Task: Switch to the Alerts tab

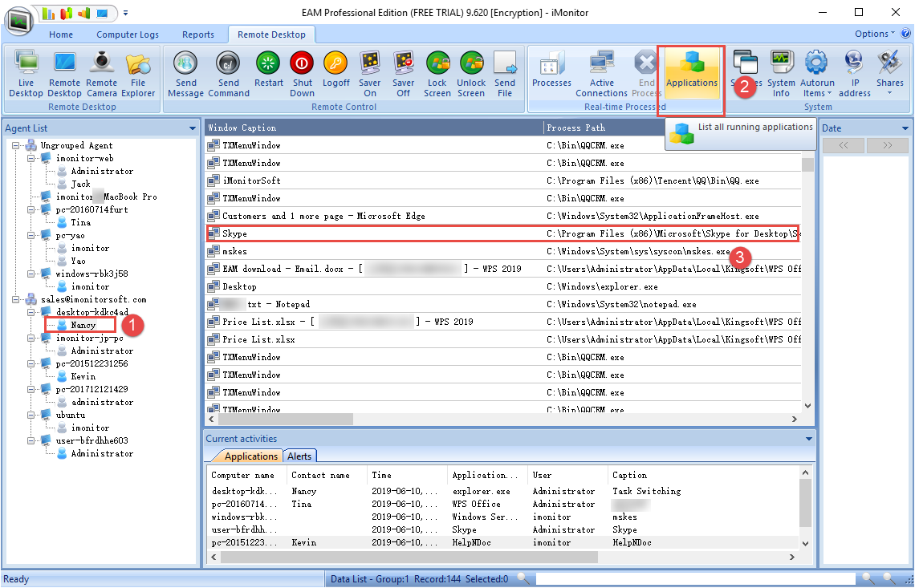Action: click(x=299, y=456)
